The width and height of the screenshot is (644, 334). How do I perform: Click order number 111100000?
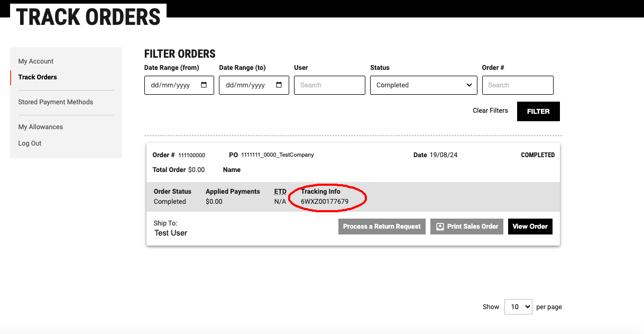click(x=191, y=156)
